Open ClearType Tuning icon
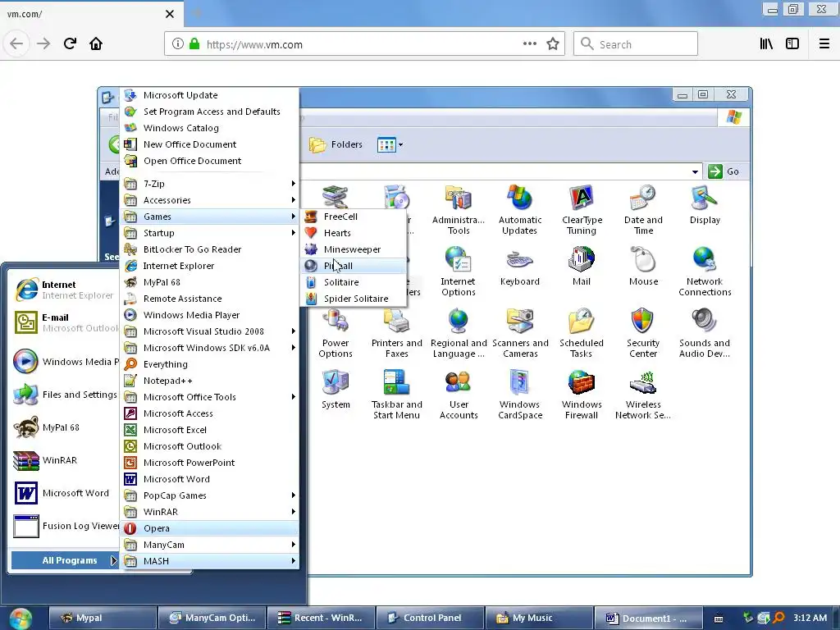 tap(582, 210)
